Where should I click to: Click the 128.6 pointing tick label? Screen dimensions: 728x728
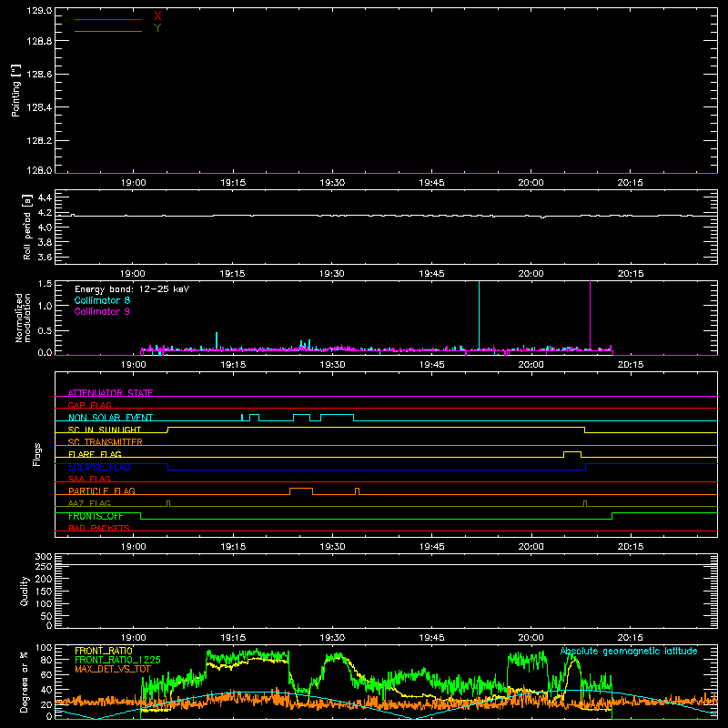tap(39, 75)
